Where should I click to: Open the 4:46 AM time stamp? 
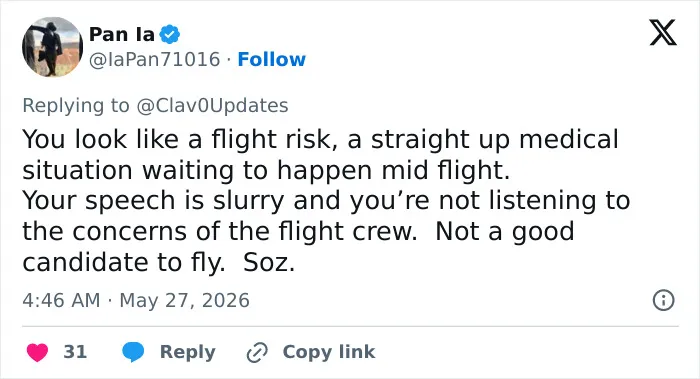(61, 300)
